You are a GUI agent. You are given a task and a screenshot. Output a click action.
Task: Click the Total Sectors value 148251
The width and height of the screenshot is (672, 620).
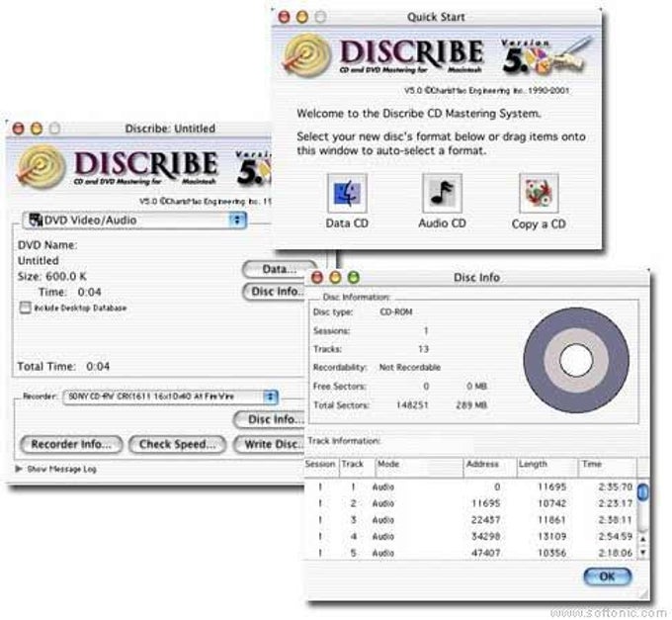[412, 405]
